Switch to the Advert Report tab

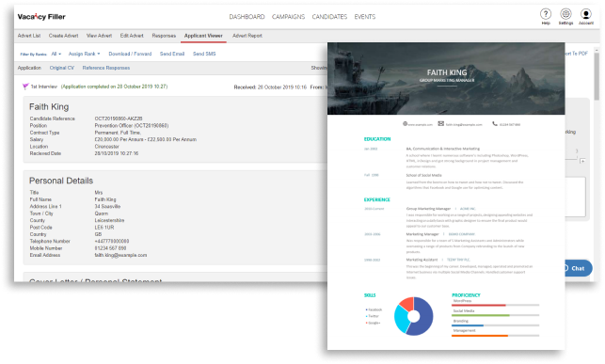[247, 36]
